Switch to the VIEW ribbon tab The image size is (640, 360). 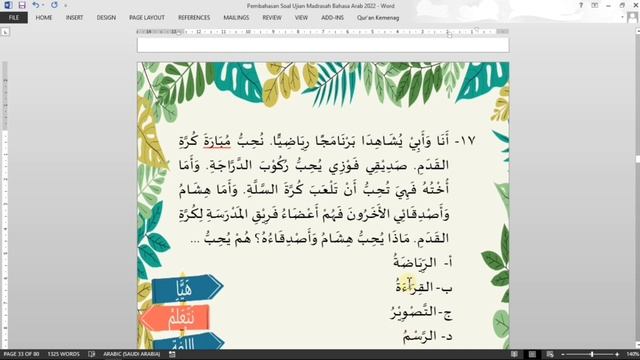coord(301,18)
